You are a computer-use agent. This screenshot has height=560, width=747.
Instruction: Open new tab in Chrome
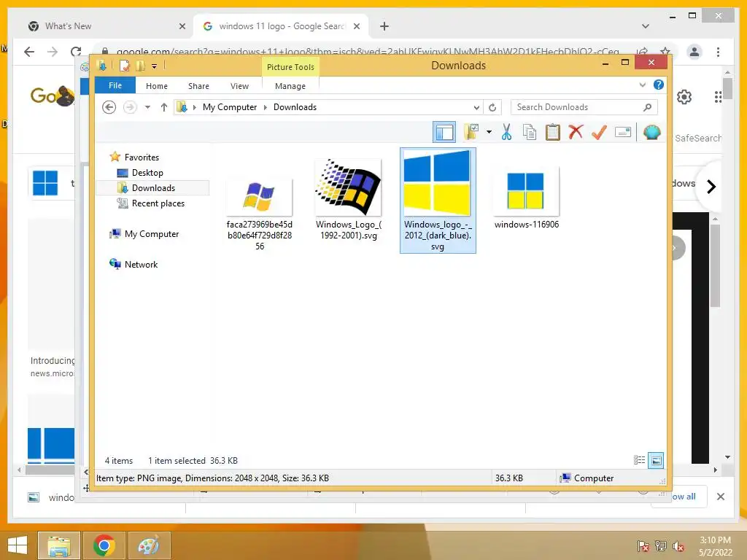point(384,26)
